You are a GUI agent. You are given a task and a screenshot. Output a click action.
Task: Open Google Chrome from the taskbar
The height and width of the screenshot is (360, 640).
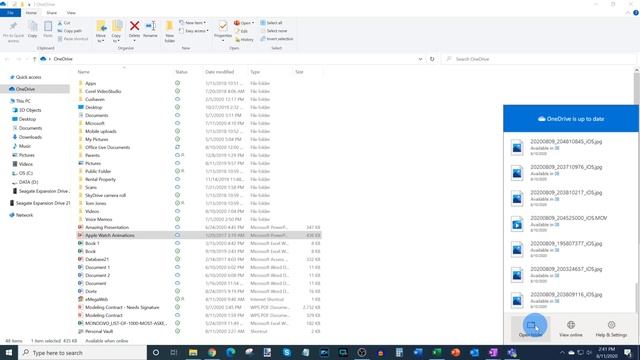[212, 352]
